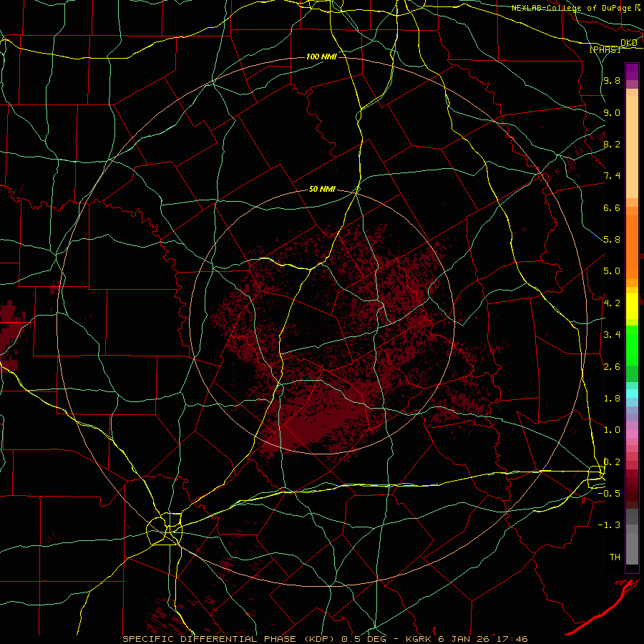
Task: Click the DKD label above the color scale
Action: coord(629,43)
